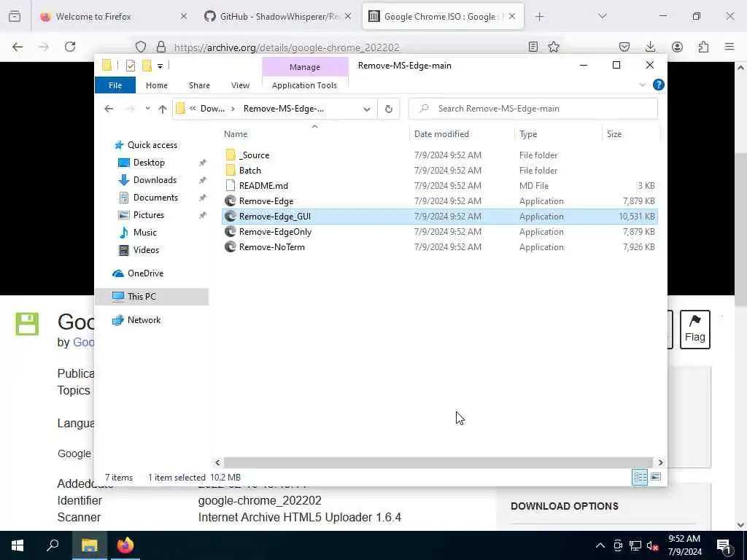
Task: Open Downloads in navigation pane
Action: [x=155, y=180]
